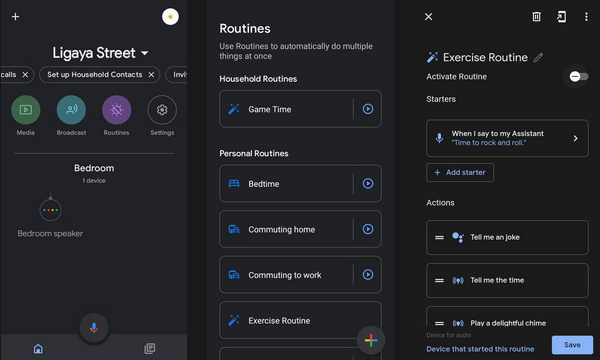Click the bed icon beside Bedtime
The image size is (600, 360).
[234, 184]
